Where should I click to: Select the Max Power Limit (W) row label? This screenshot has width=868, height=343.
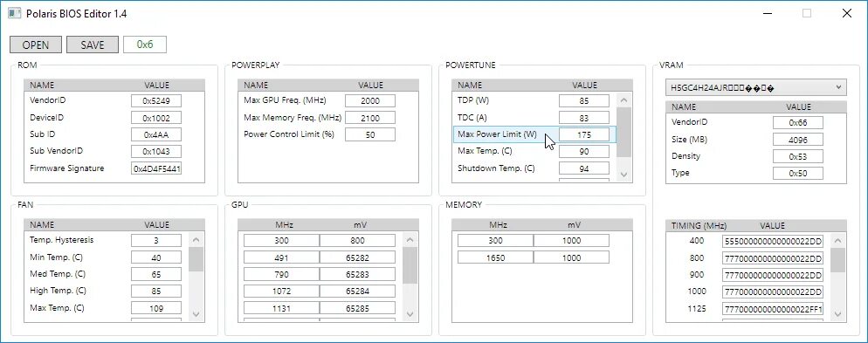tap(497, 134)
